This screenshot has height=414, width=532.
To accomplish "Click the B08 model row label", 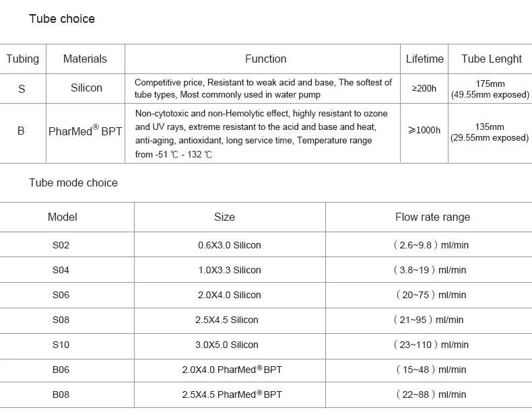I will 61,394.
